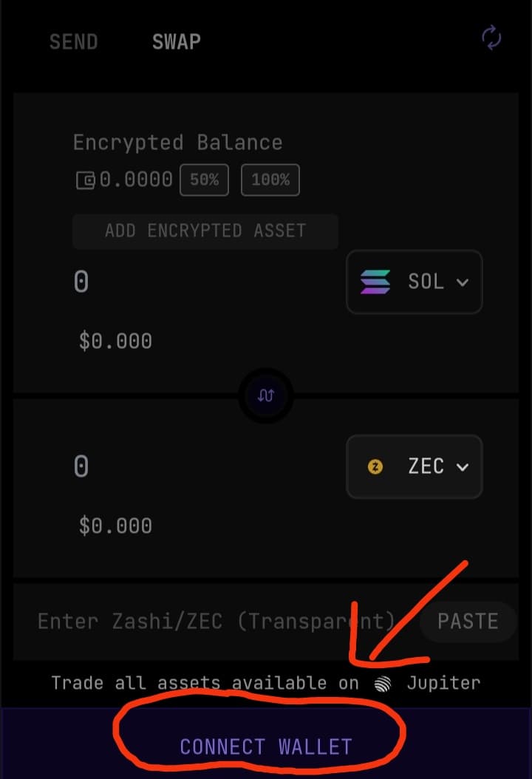Click the Enter Zashi/ZEC address field
This screenshot has height=779, width=532.
(x=214, y=621)
